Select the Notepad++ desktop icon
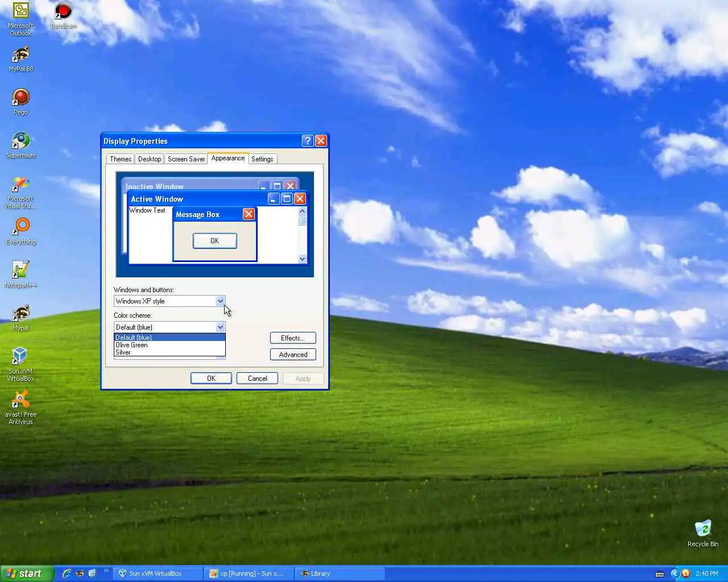The height and width of the screenshot is (582, 728). point(20,275)
